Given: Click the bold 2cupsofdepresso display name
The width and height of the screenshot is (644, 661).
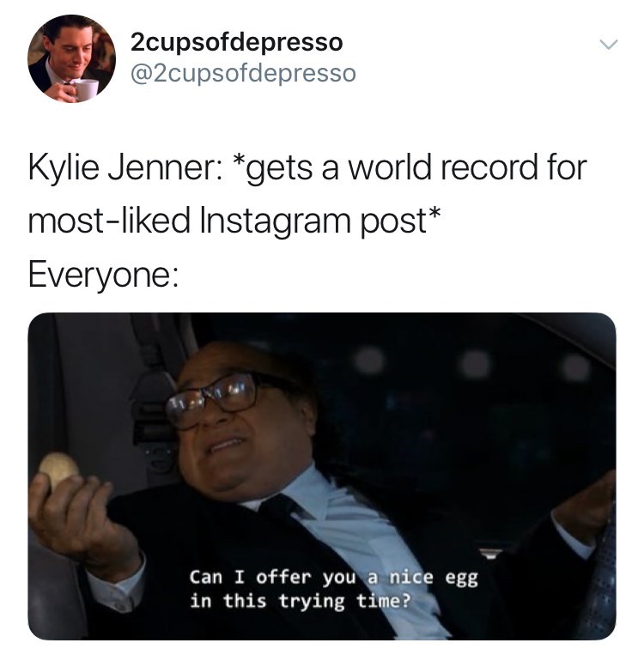Looking at the screenshot, I should click(x=237, y=42).
